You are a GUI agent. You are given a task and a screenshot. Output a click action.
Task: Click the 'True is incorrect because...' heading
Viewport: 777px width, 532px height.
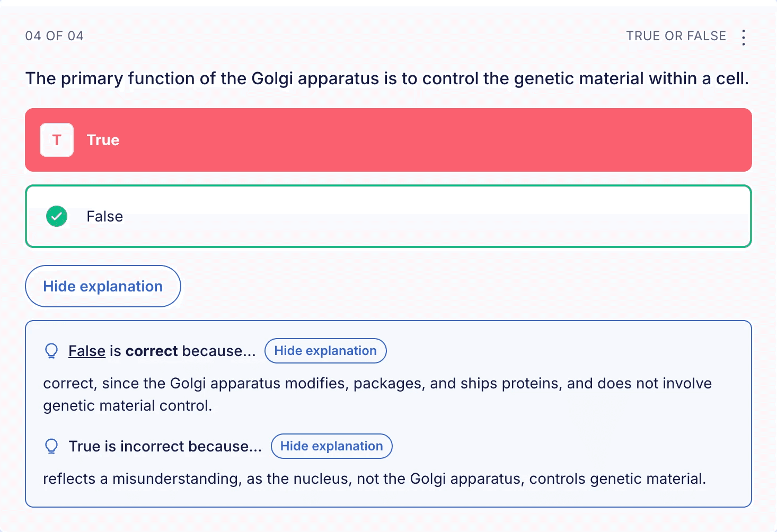165,446
